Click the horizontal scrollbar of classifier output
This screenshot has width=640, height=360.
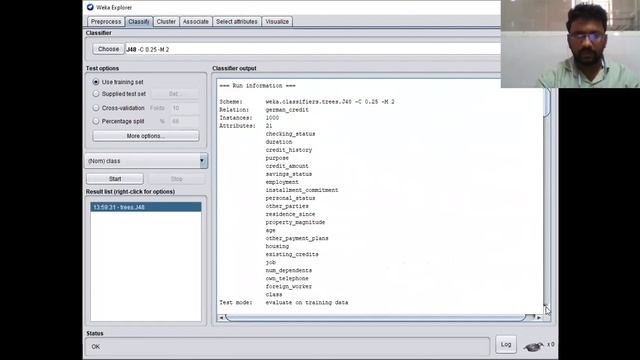tap(375, 317)
